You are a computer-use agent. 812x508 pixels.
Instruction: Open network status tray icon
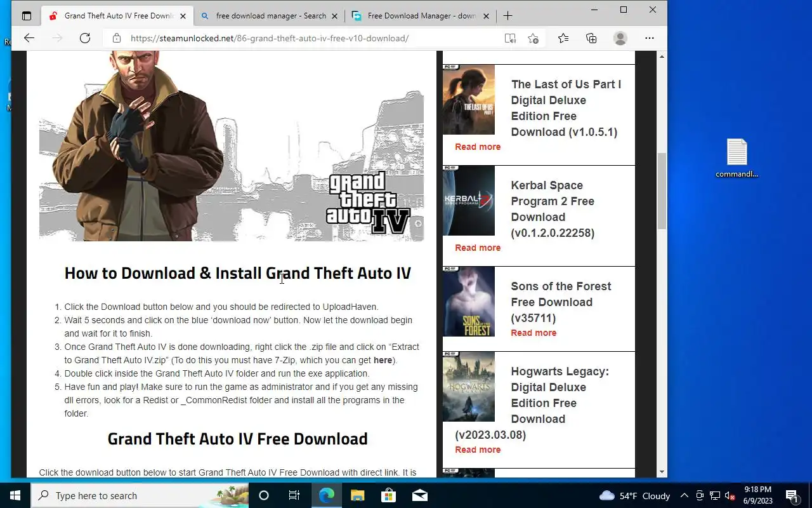(715, 495)
